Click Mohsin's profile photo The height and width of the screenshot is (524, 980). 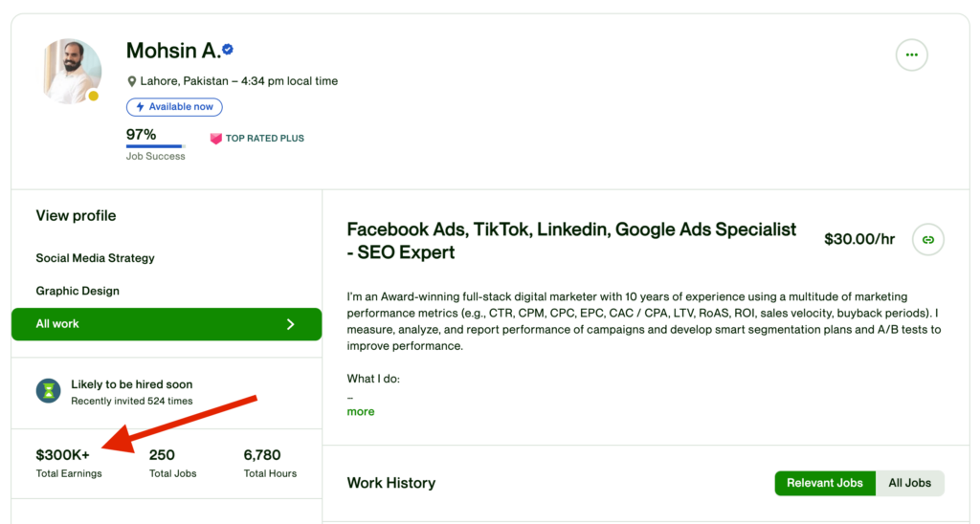[72, 70]
